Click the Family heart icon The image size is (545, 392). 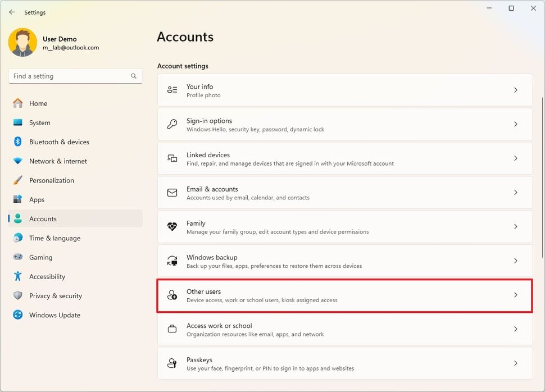point(172,226)
